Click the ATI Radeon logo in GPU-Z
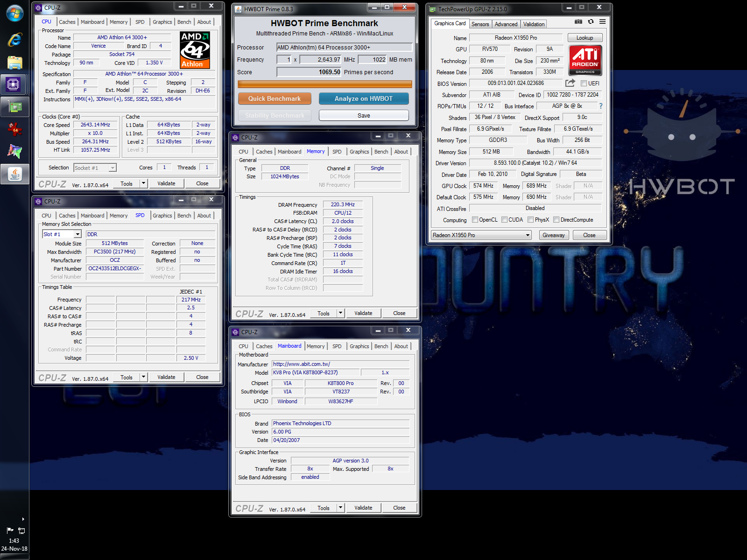The width and height of the screenshot is (747, 560). pyautogui.click(x=585, y=60)
